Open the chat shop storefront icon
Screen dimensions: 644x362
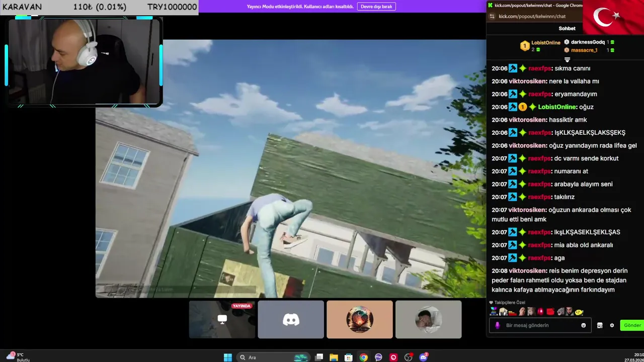(x=600, y=325)
